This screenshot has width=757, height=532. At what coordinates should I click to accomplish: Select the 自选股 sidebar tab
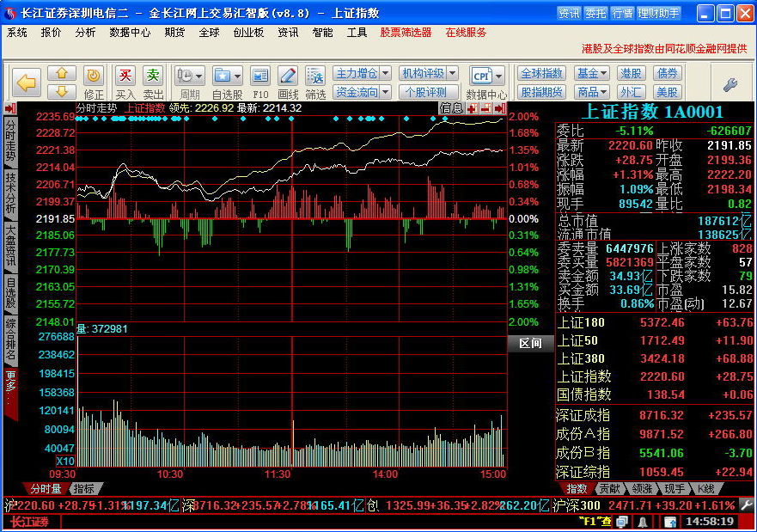click(x=10, y=292)
